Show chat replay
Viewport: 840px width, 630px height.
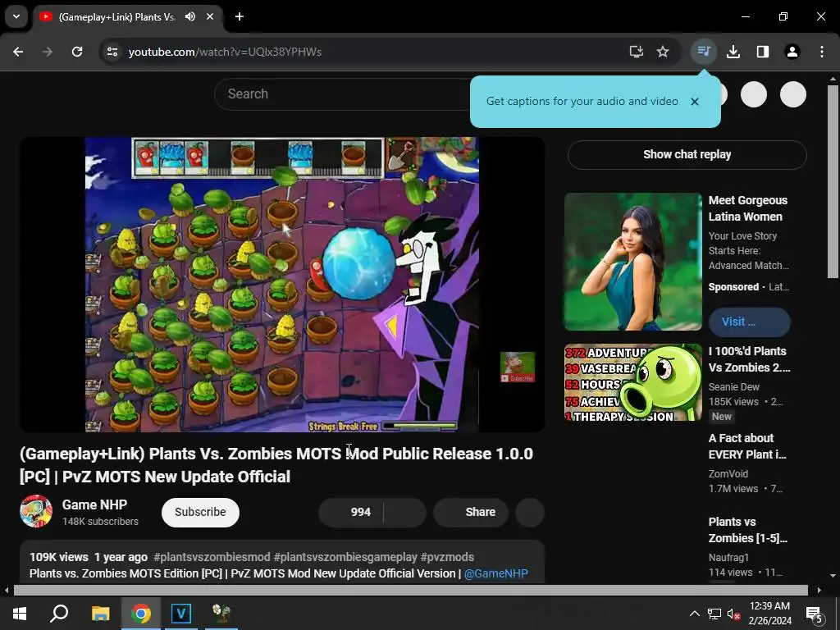click(687, 155)
